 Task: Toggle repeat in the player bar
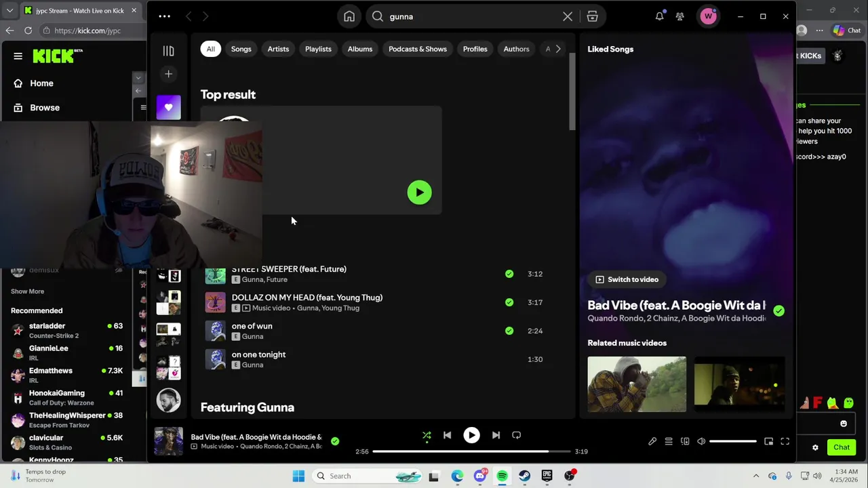[516, 435]
